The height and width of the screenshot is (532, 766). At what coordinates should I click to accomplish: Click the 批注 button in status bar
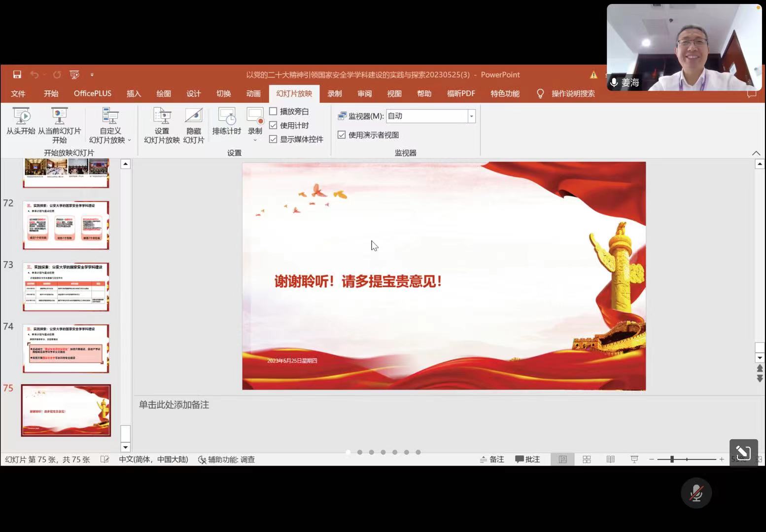(x=527, y=459)
